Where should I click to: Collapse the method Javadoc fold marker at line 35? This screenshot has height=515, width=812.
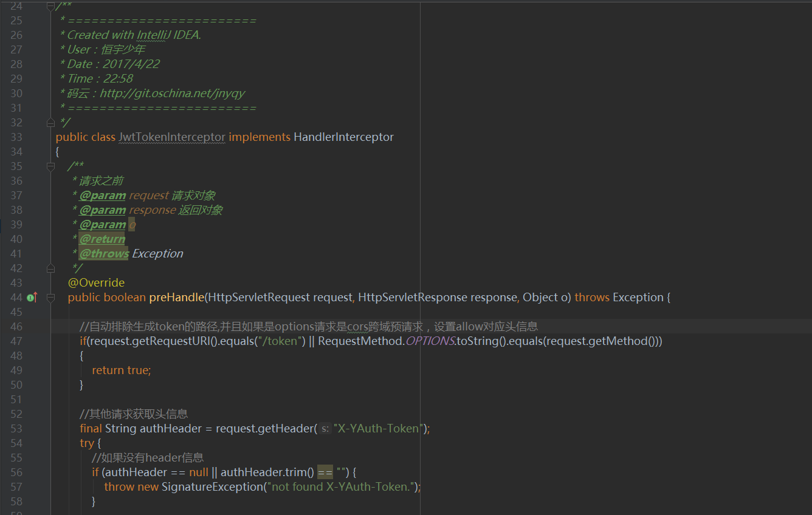[51, 166]
